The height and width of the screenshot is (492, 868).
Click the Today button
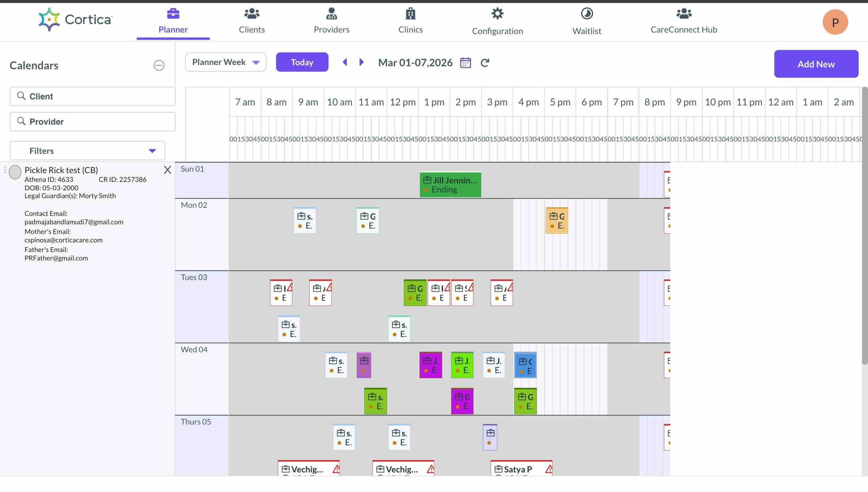pyautogui.click(x=302, y=62)
